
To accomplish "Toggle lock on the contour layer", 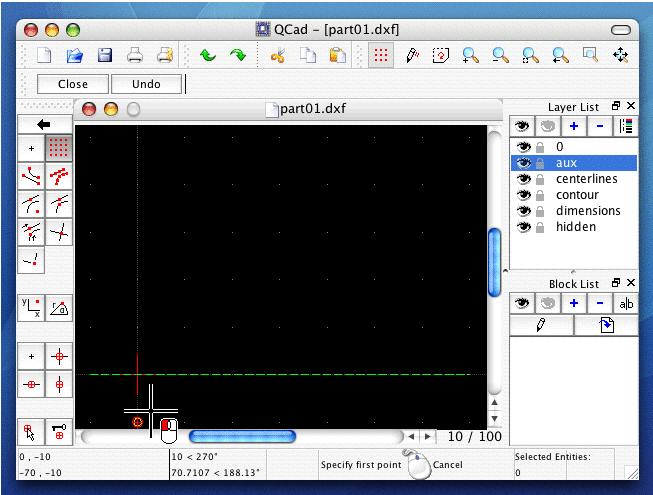I will click(540, 195).
